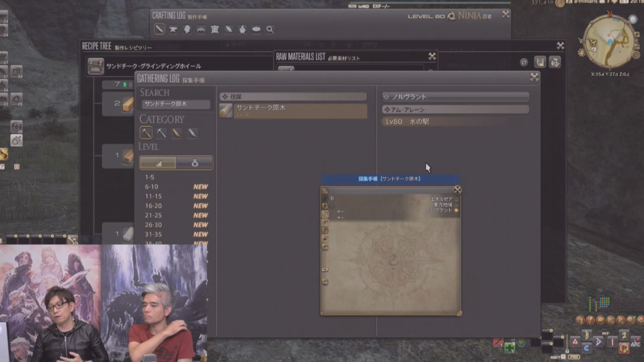Open the Duty exclamation main menu icon
Screen dimensions: 644x362
click(591, 320)
